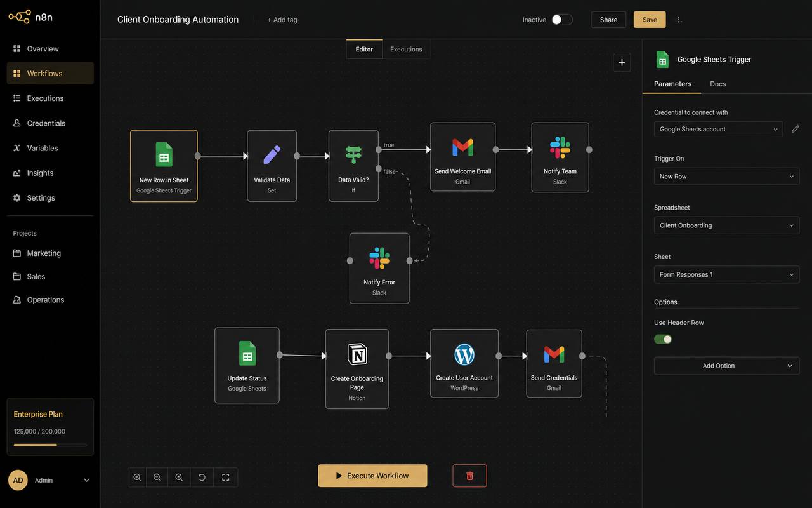This screenshot has height=508, width=812.
Task: Edit the credential with the pencil icon
Action: tap(795, 129)
